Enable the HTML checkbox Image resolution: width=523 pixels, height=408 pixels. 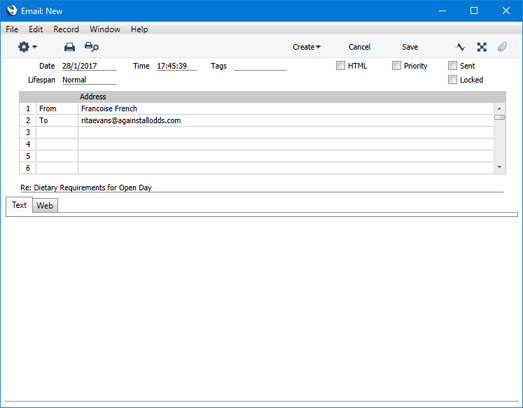pyautogui.click(x=340, y=65)
